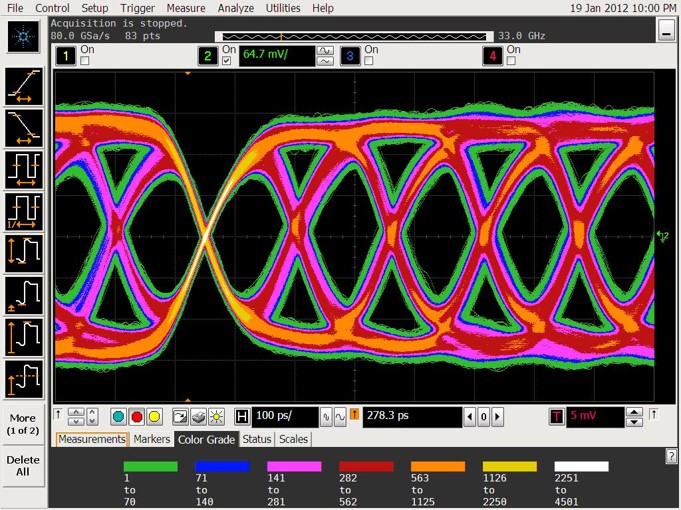Select the maximum voltage measurement icon
Viewport: 681px width, 510px height.
point(24,337)
